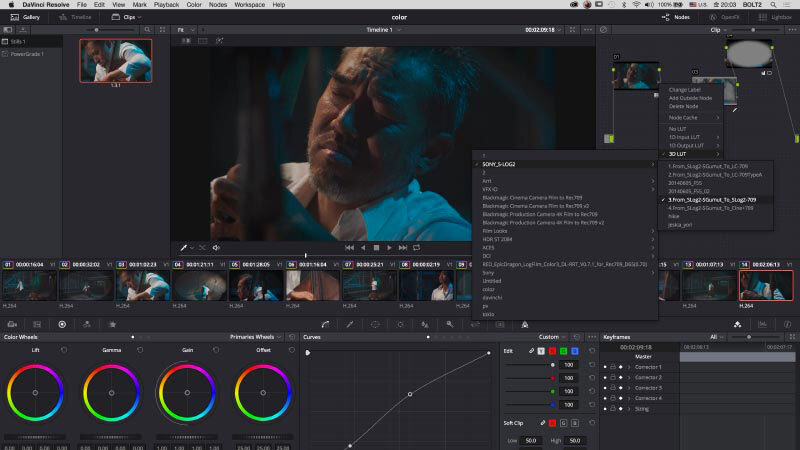This screenshot has height=450, width=800.
Task: Open the Information palette icon
Action: tap(787, 324)
